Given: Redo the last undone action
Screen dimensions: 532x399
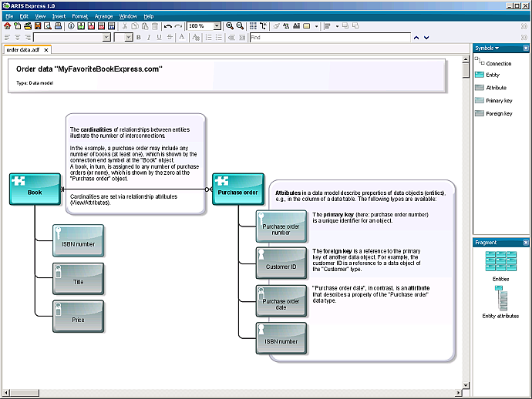Looking at the screenshot, I should [x=178, y=26].
